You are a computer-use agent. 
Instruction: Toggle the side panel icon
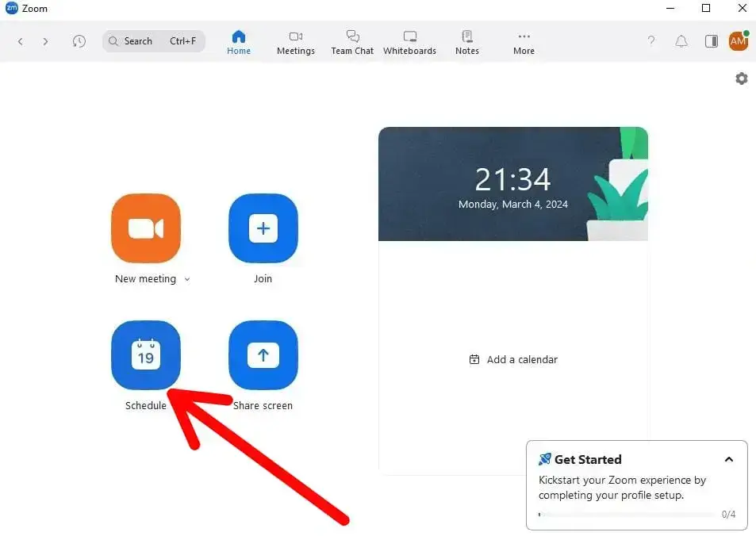point(711,41)
